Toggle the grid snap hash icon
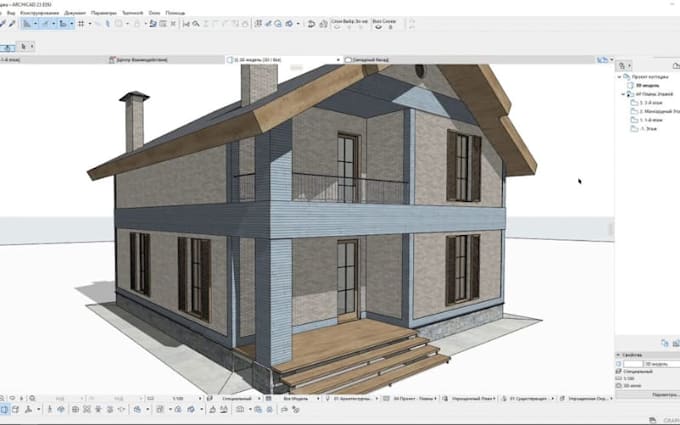This screenshot has width=680, height=425. tap(81, 24)
